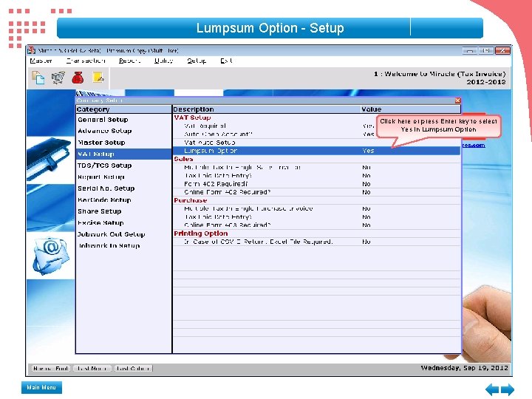Select BarCode Setup category
Viewport: 532px width, 399px height.
123,199
